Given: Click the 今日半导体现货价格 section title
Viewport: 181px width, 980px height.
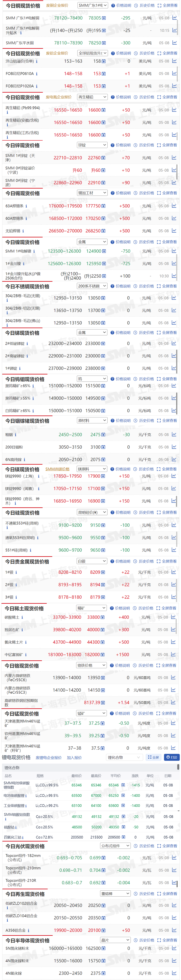Looking at the screenshot, I should click(28, 940).
